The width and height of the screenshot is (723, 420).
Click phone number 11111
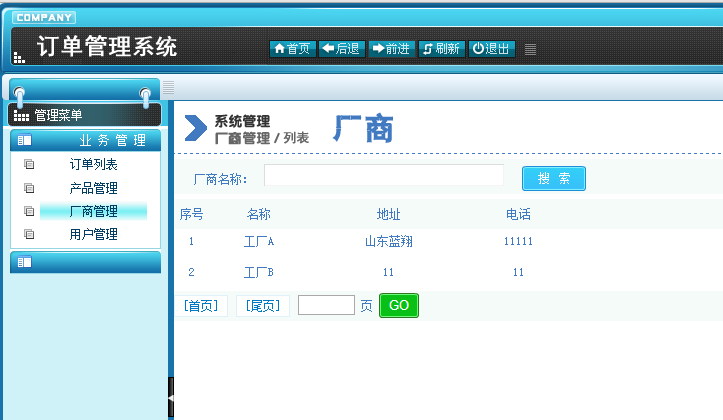pyautogui.click(x=518, y=241)
